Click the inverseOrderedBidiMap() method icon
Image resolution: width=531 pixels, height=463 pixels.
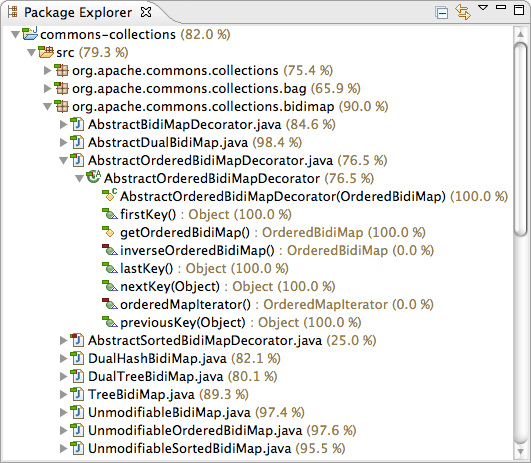click(x=109, y=249)
